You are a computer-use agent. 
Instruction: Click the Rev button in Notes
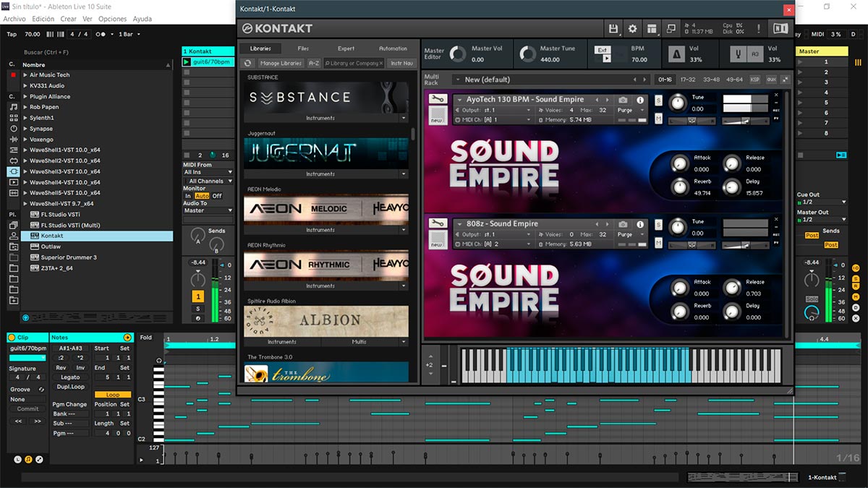[x=61, y=368]
